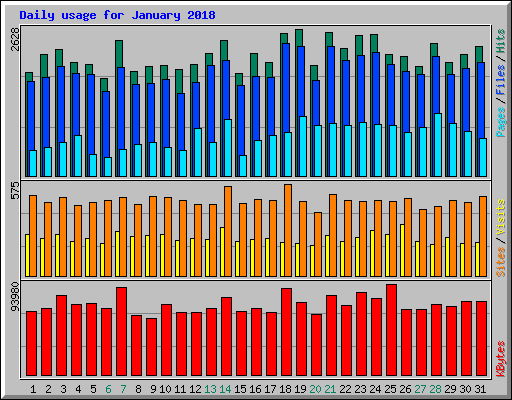Select the red KBytes bar for day 7
The height and width of the screenshot is (400, 512).
coord(121,332)
